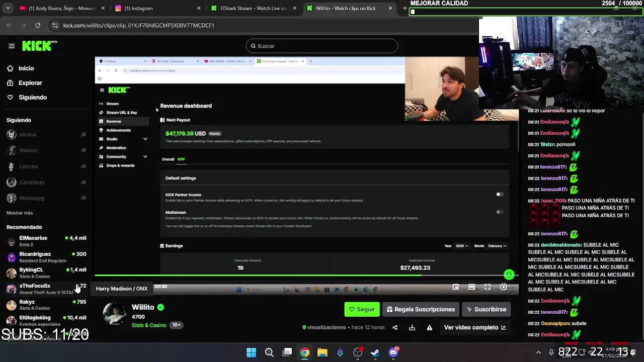This screenshot has height=362, width=644.
Task: Click Overall tab in clip's revenue dashboard
Action: [168, 159]
